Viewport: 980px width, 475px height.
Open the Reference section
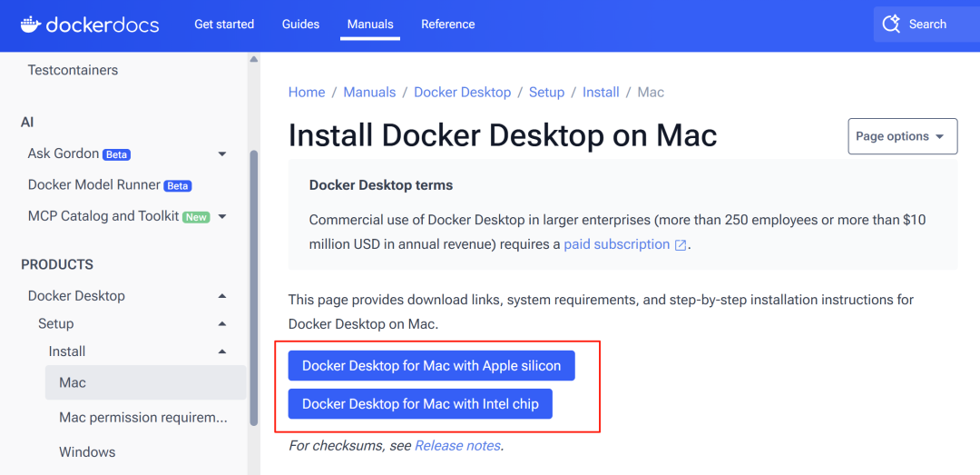(447, 25)
